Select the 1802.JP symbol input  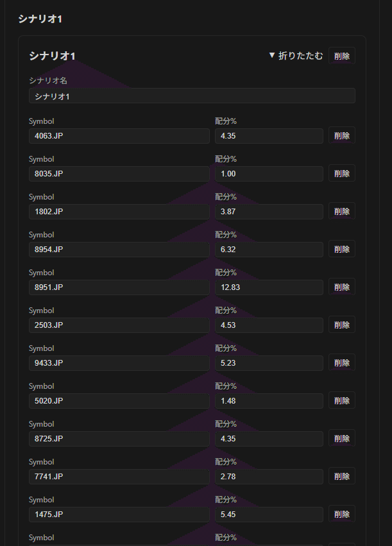(x=119, y=212)
